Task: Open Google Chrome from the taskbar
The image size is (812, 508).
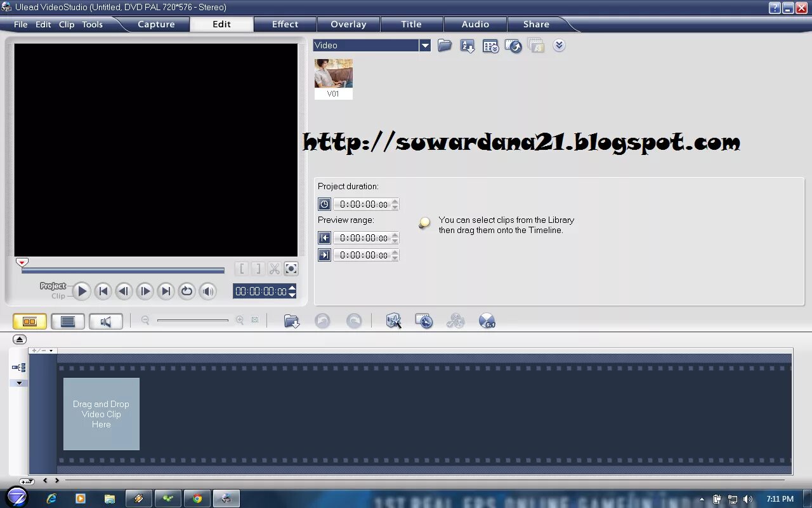Action: [x=197, y=498]
